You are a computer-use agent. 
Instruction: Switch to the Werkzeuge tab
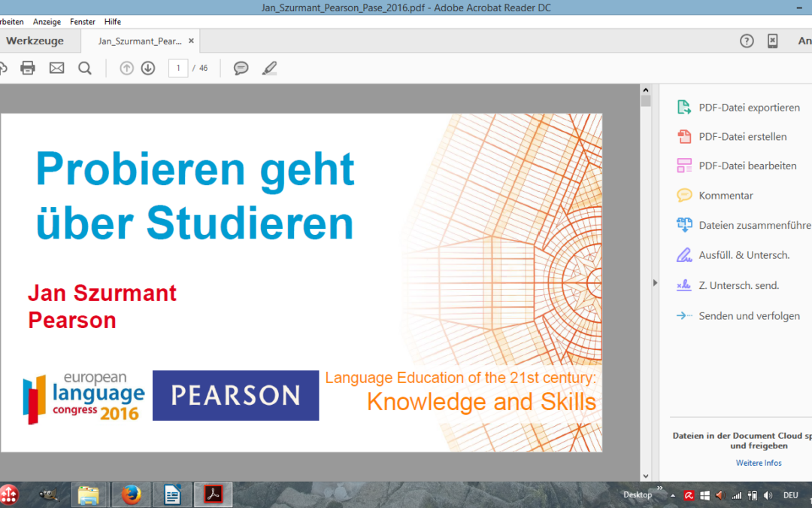coord(35,41)
